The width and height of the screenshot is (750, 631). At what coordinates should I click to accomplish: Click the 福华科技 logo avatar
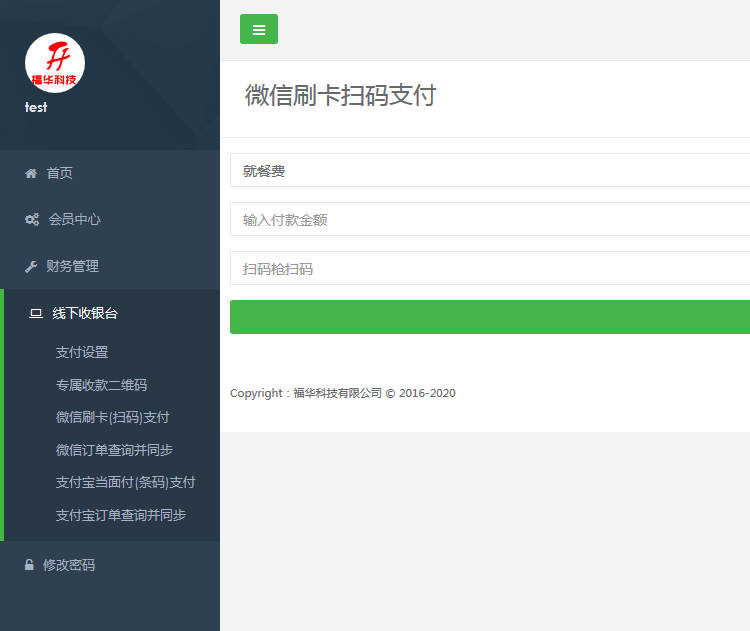click(x=55, y=63)
